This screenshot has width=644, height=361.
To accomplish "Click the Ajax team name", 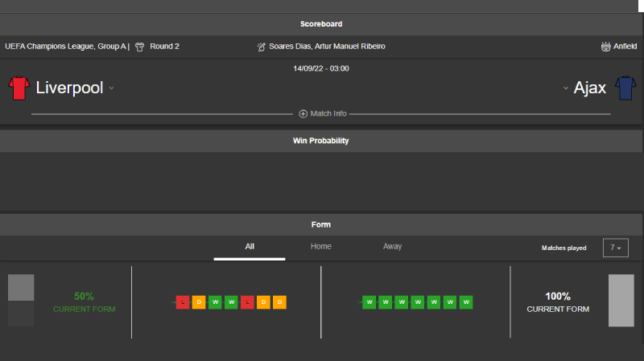I will 590,88.
